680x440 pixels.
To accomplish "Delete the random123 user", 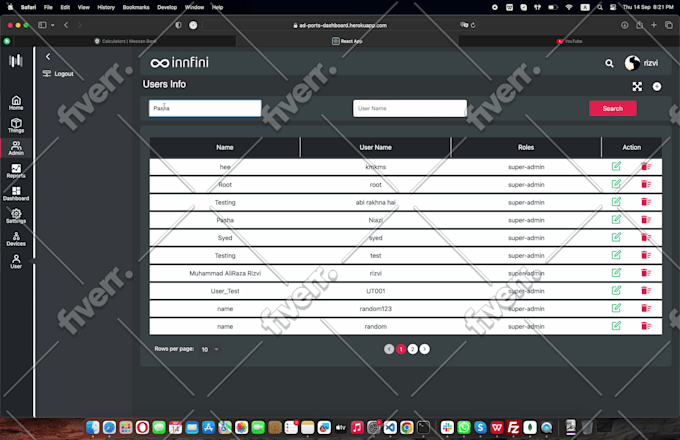I will pyautogui.click(x=646, y=309).
